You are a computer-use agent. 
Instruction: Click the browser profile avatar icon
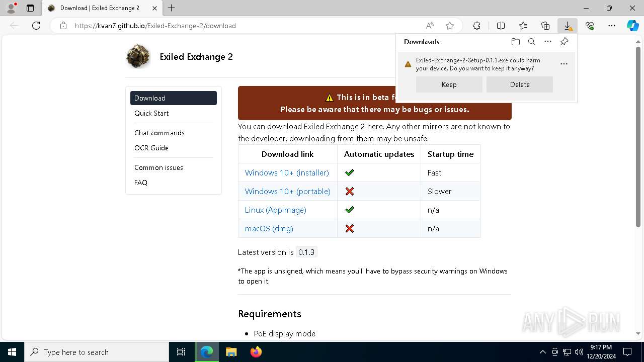click(x=11, y=8)
